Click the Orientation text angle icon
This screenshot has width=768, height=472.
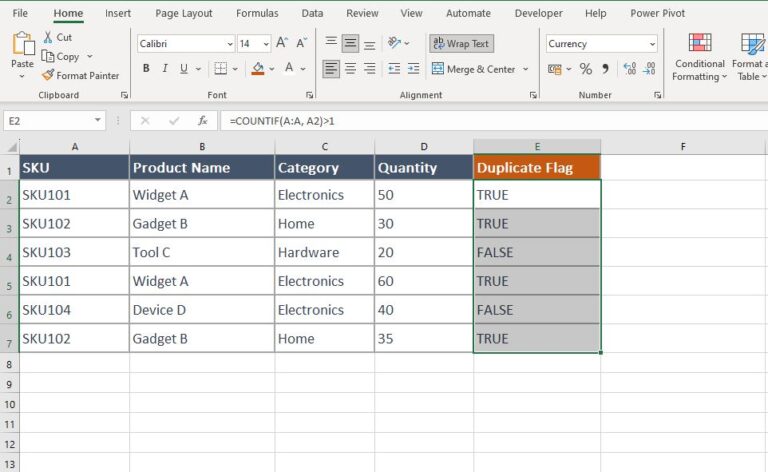click(x=394, y=43)
